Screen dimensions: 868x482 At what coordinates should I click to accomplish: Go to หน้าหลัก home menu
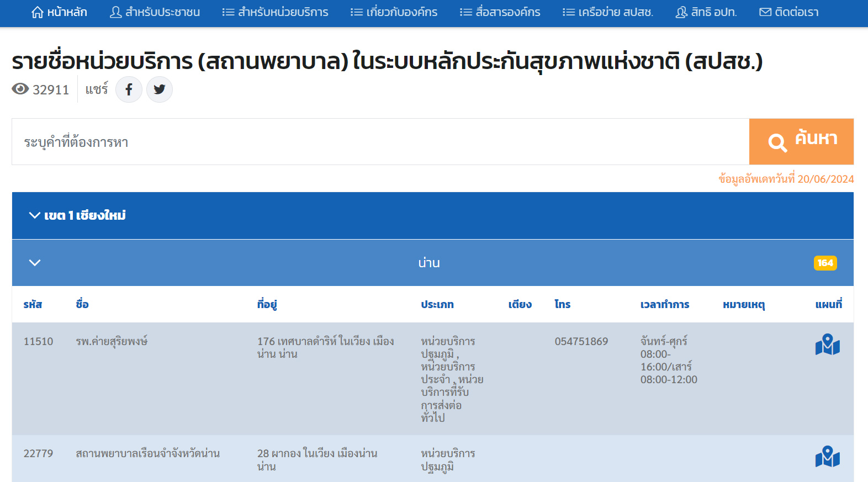(59, 12)
